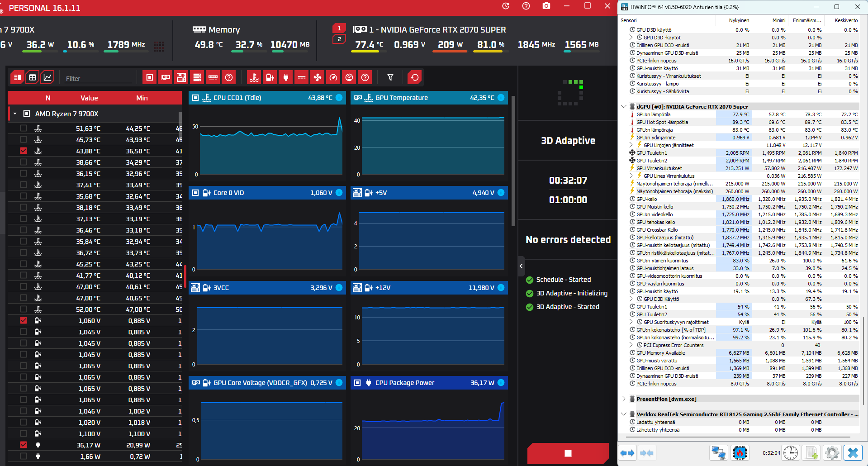Click the temperature sensor filter icon
Image resolution: width=868 pixels, height=466 pixels.
(254, 77)
